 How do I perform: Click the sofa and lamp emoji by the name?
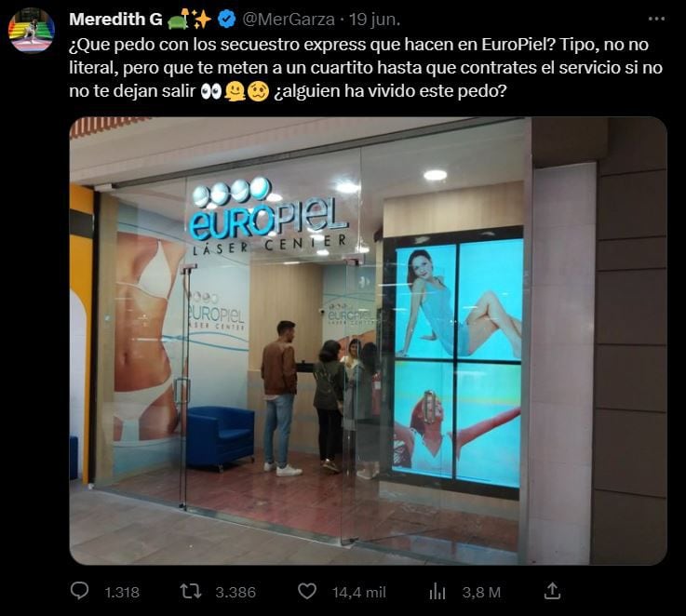[x=180, y=20]
